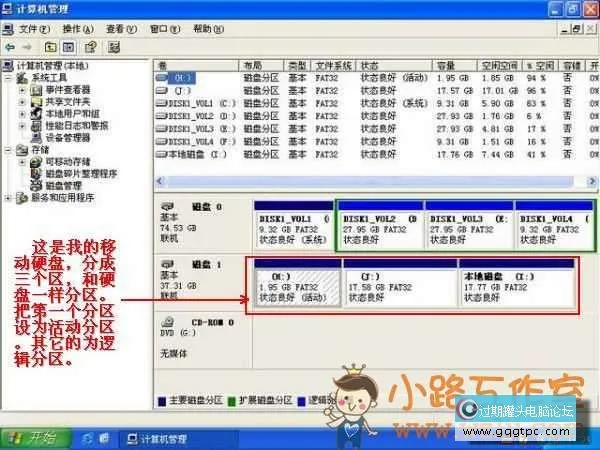The image size is (600, 450).
Task: Click the 计算机管理 taskbar button
Action: (178, 439)
